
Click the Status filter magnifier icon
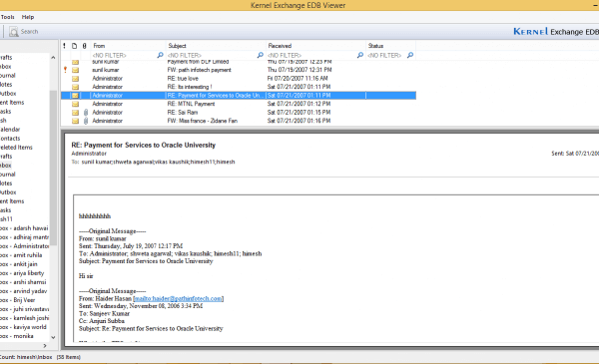[x=410, y=55]
